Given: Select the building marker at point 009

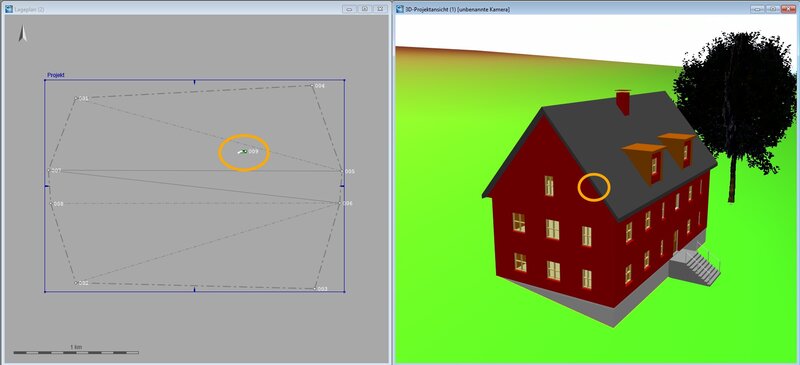Looking at the screenshot, I should coord(242,152).
